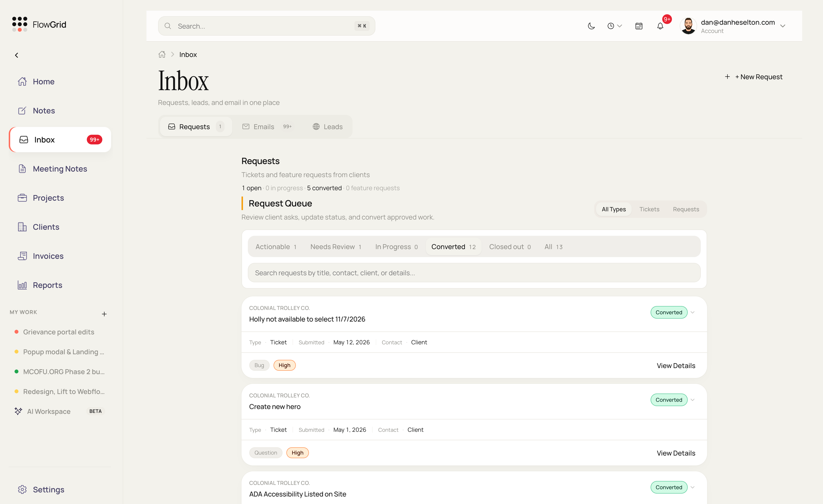Click the FlowGrid logo icon

tap(20, 24)
